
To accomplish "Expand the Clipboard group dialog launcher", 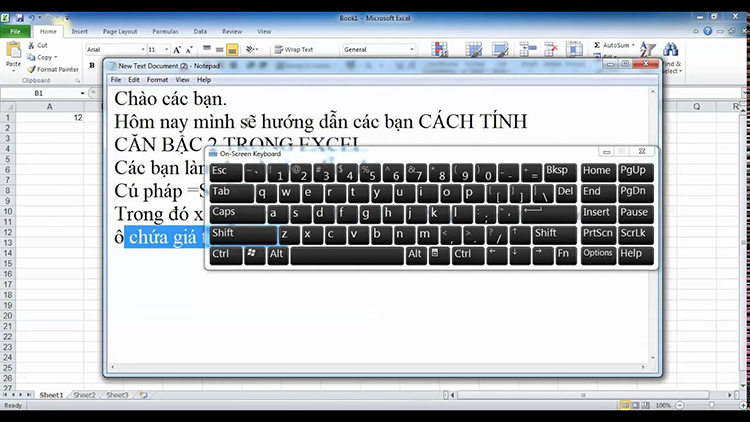I will click(78, 81).
